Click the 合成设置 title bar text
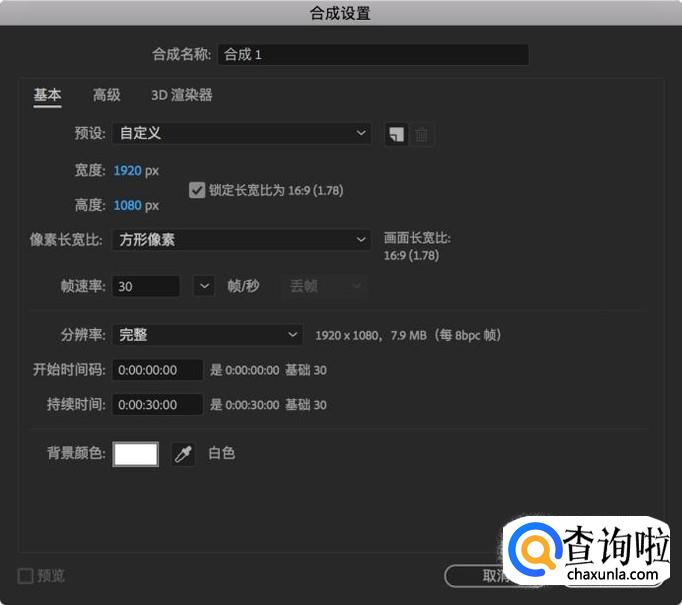 340,13
